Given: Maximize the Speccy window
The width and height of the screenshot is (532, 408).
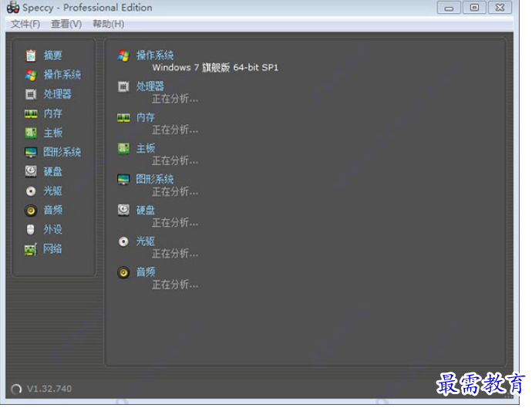Looking at the screenshot, I should [474, 8].
